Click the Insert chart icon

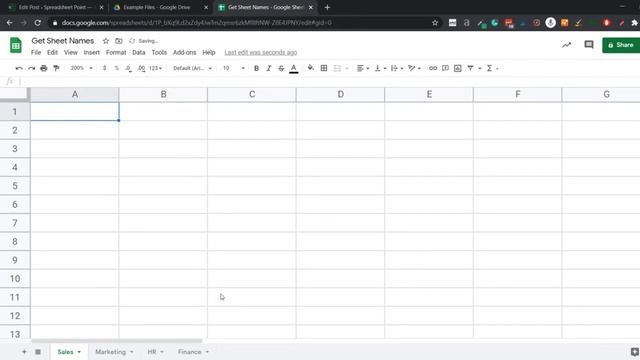coord(458,68)
